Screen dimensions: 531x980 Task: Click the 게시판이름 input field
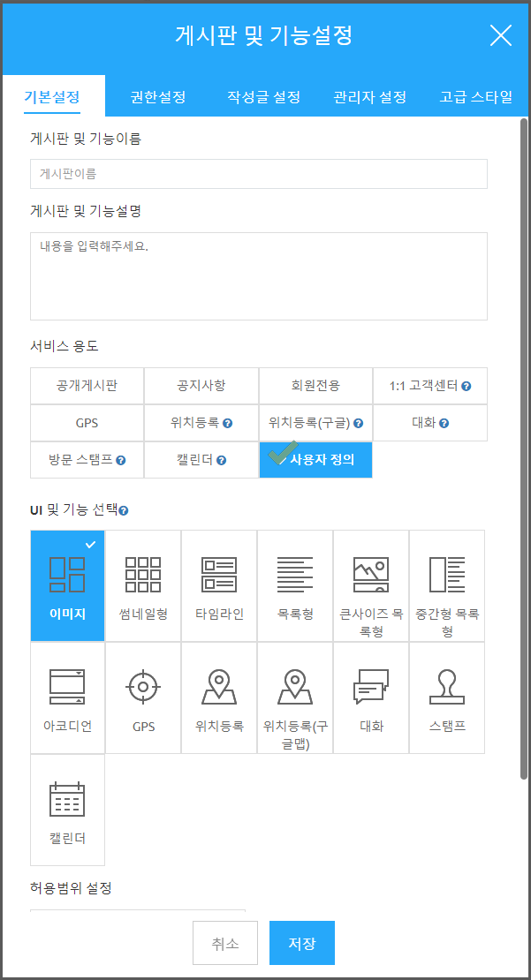click(x=258, y=174)
